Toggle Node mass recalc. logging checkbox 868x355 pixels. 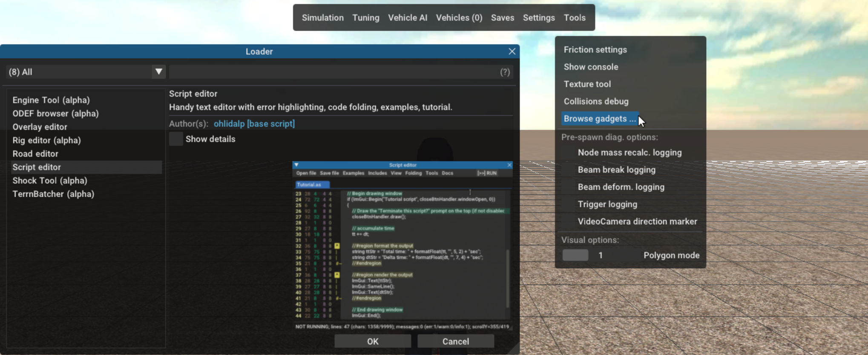pos(569,153)
